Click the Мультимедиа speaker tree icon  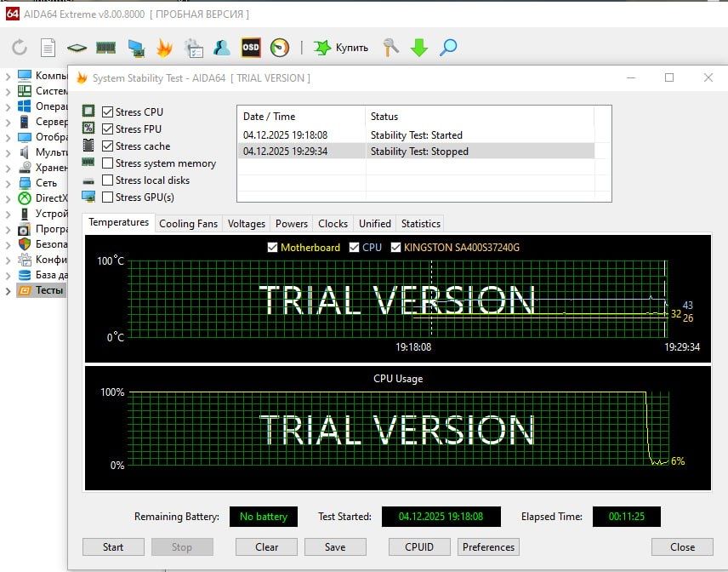(24, 152)
